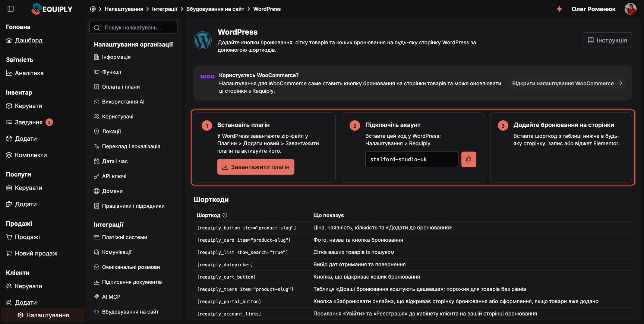
Task: Copy the stalford-studio-uk code
Action: coord(469,159)
